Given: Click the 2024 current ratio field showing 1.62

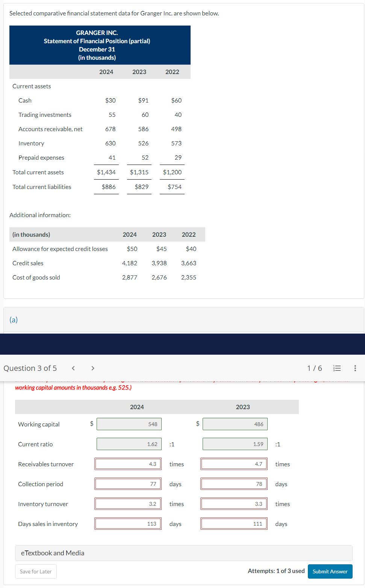Looking at the screenshot, I should point(129,444).
